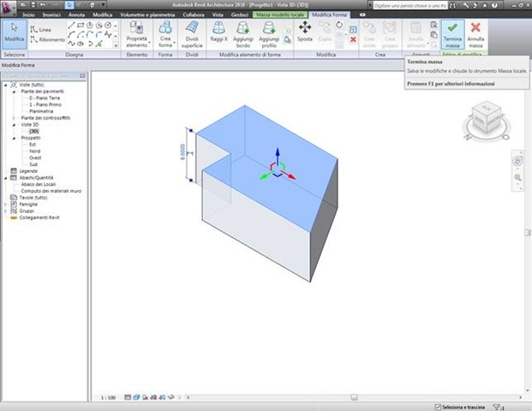Activate the Raggi X mode
Viewport: 532px width, 411px height.
click(x=218, y=33)
